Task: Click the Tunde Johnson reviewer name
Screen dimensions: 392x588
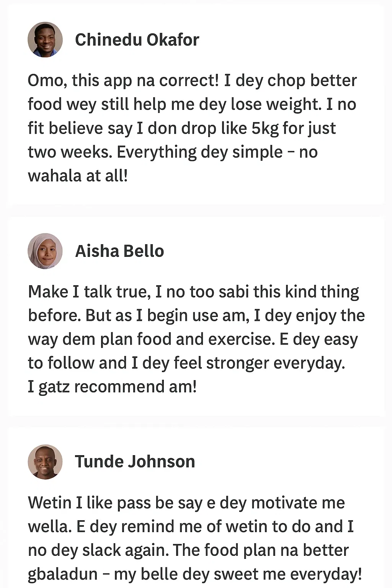Action: point(135,462)
